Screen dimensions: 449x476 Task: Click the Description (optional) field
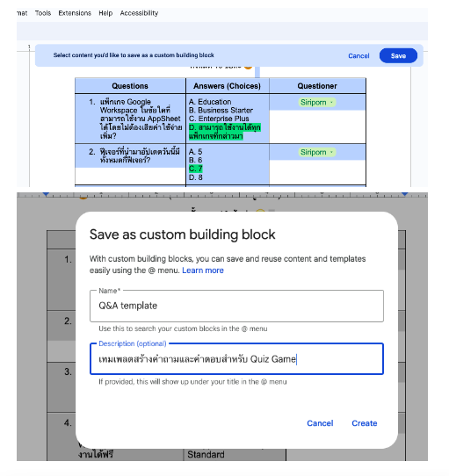[236, 359]
